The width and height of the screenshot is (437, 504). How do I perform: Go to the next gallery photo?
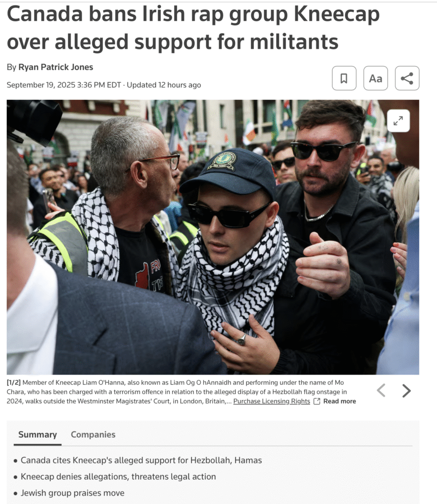(406, 390)
